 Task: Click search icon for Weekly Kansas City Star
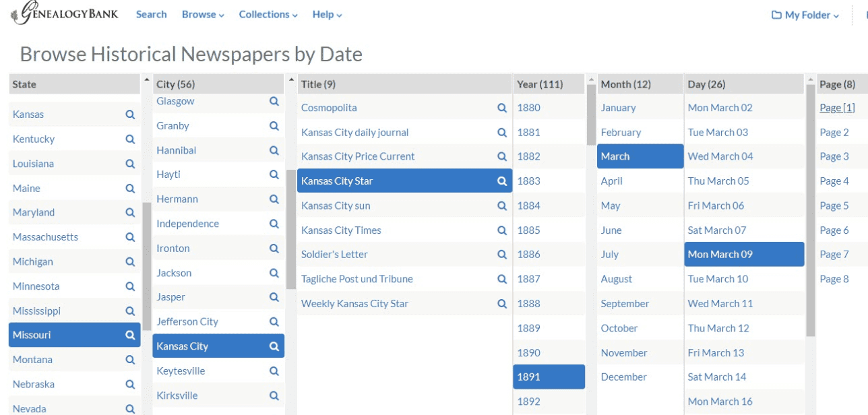pyautogui.click(x=502, y=303)
